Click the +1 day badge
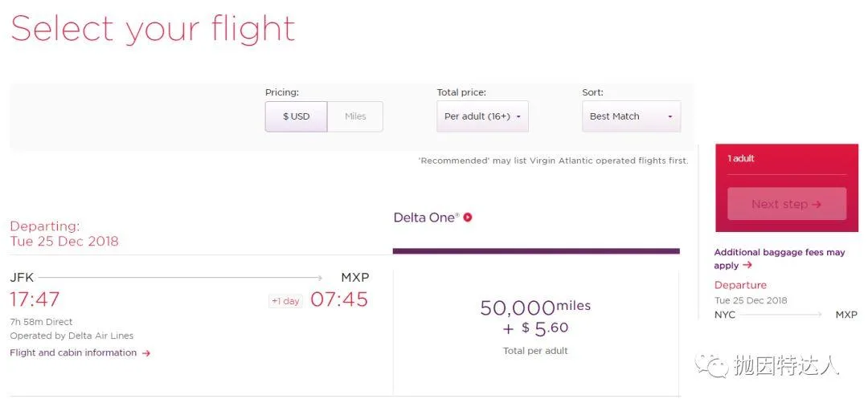868x403 pixels. pyautogui.click(x=285, y=301)
